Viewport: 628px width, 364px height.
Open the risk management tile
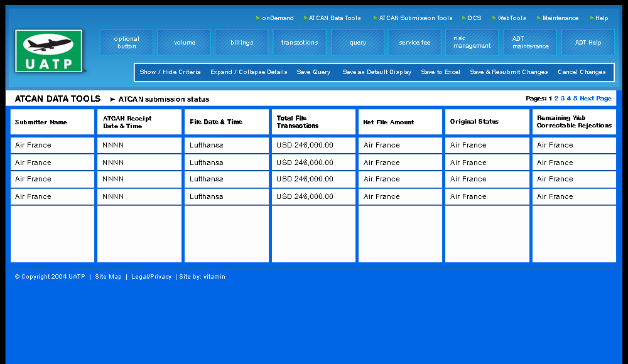click(x=472, y=42)
